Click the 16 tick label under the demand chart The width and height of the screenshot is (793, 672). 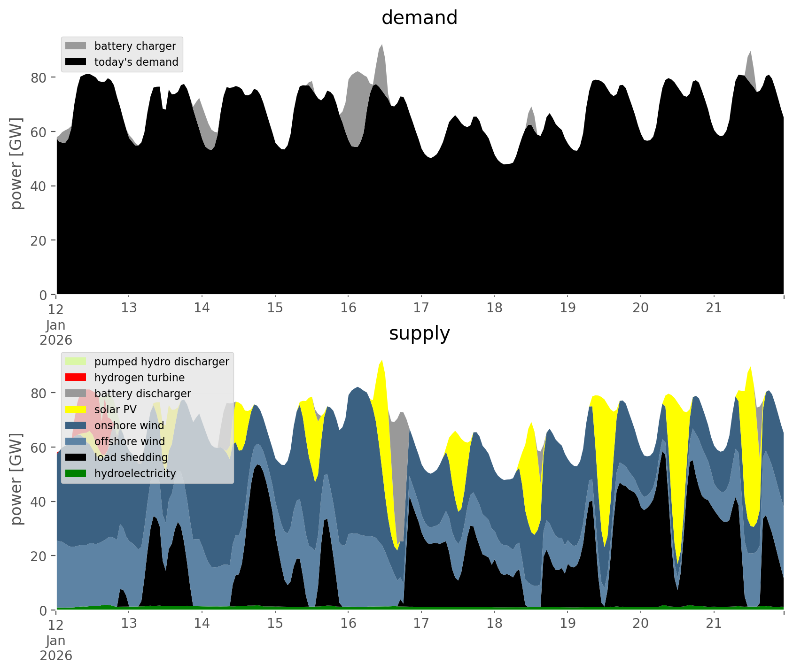(348, 308)
